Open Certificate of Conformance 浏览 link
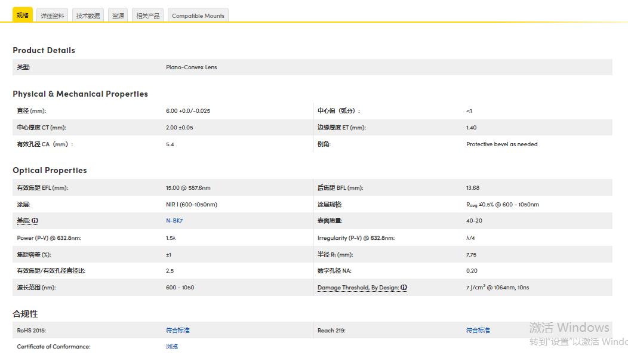628x364 pixels. click(172, 347)
